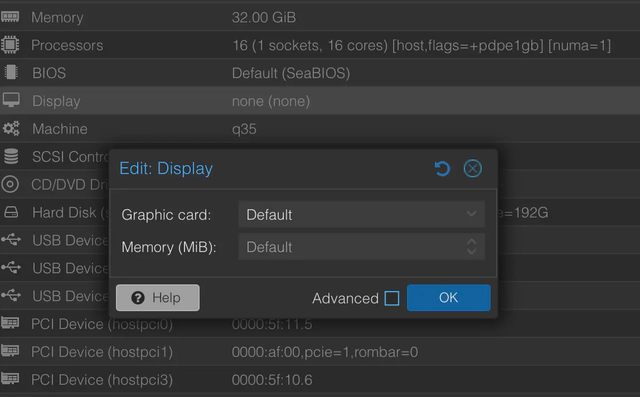Click the 16 cores processors value
The image size is (640, 397).
(421, 45)
